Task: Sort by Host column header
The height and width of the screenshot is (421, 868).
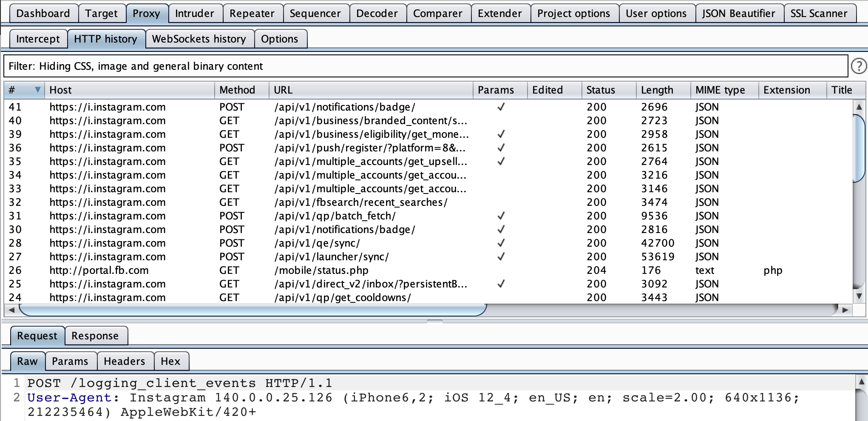Action: 130,90
